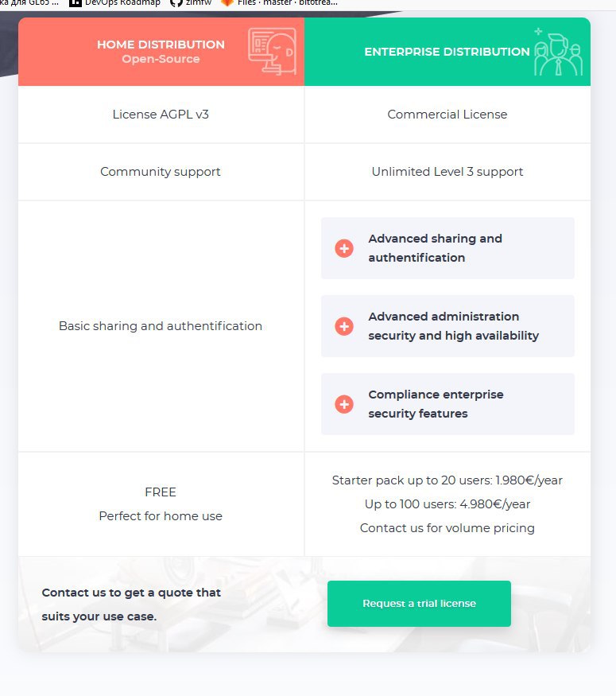Open the Files master bookmark
The width and height of the screenshot is (616, 696).
tap(287, 2)
